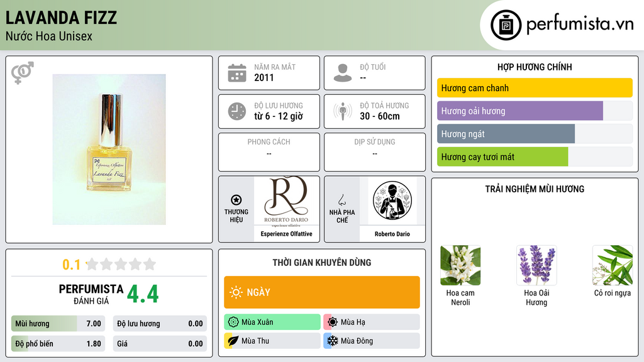This screenshot has height=362, width=644.
Task: Click the Mùa Thu season bar
Action: coord(272,341)
